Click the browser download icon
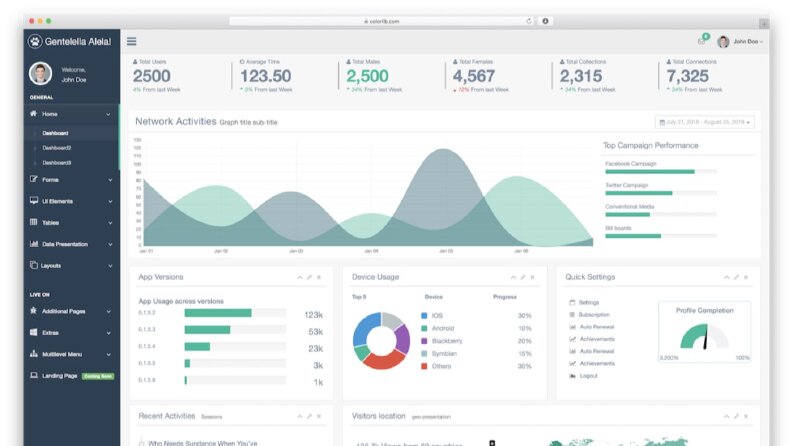Viewport: 793px width, 446px height. (545, 21)
